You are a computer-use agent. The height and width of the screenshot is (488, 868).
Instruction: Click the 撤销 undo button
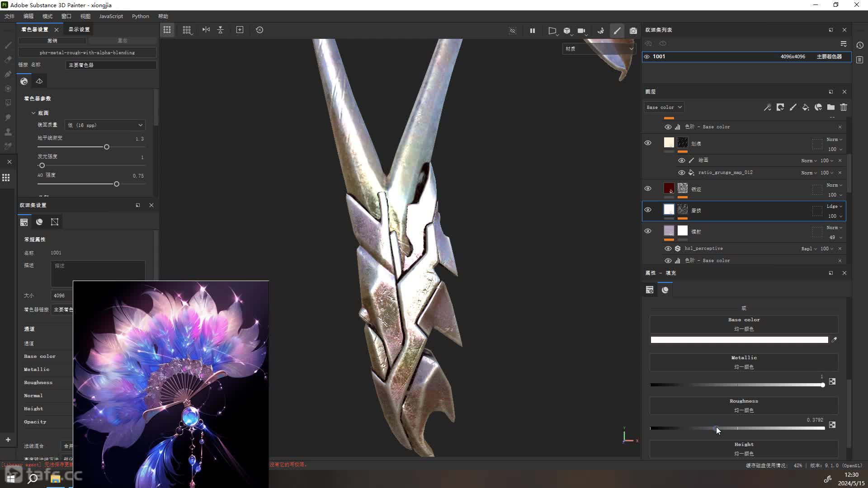(x=52, y=41)
